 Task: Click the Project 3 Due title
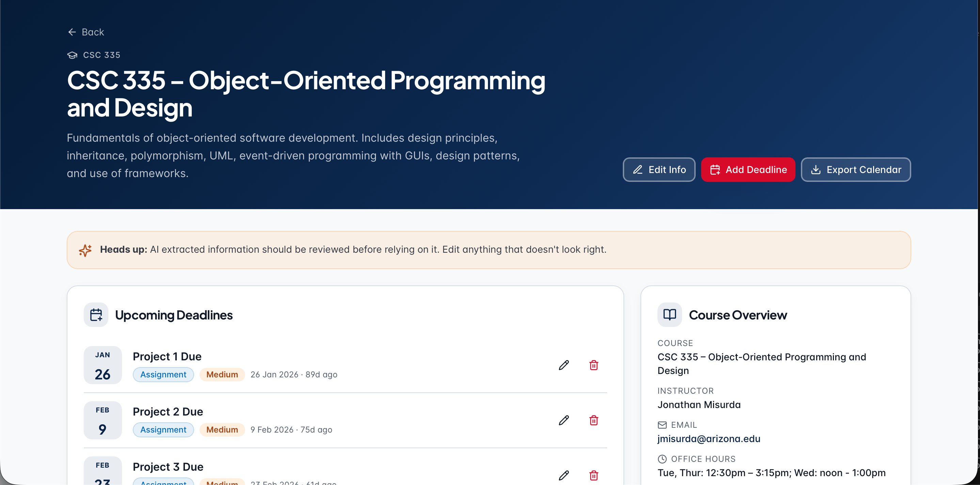(x=168, y=467)
